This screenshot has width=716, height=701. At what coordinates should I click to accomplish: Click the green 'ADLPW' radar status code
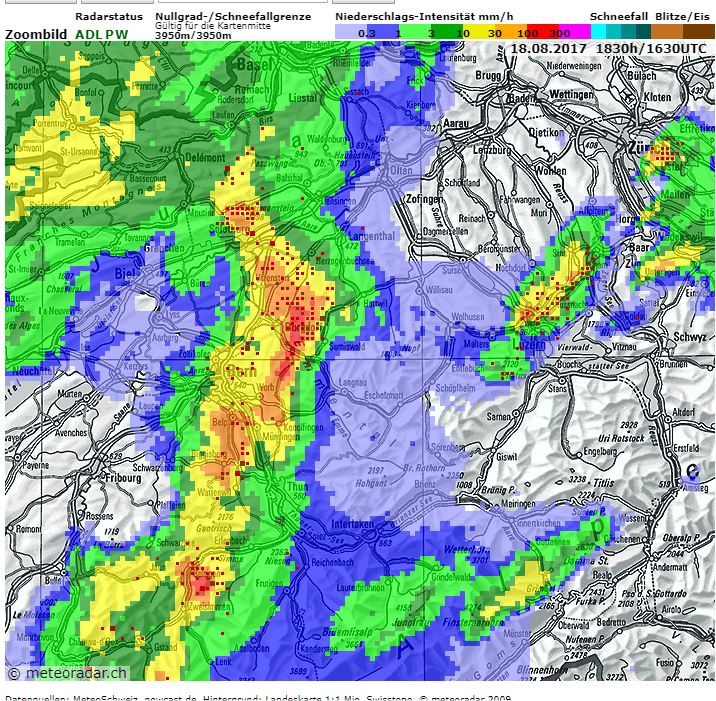(x=102, y=35)
